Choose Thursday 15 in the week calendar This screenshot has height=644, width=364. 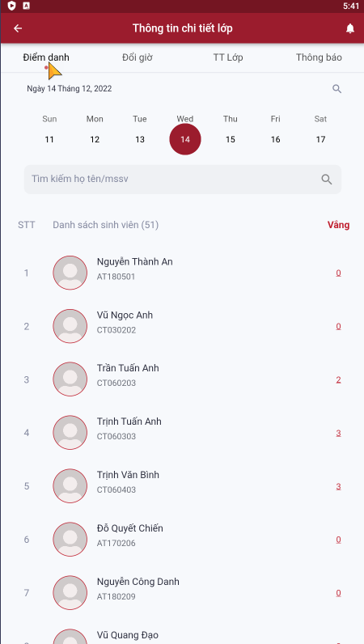click(x=231, y=139)
